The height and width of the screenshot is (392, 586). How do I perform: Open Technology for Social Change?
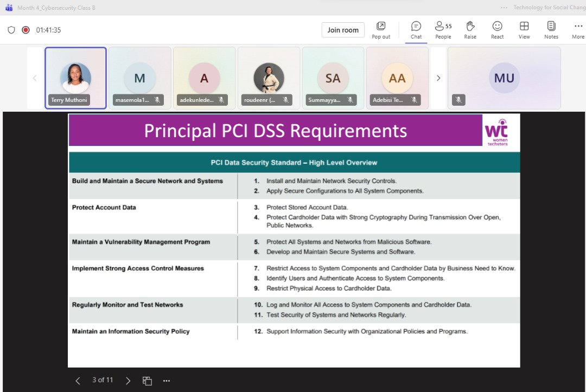coord(549,8)
